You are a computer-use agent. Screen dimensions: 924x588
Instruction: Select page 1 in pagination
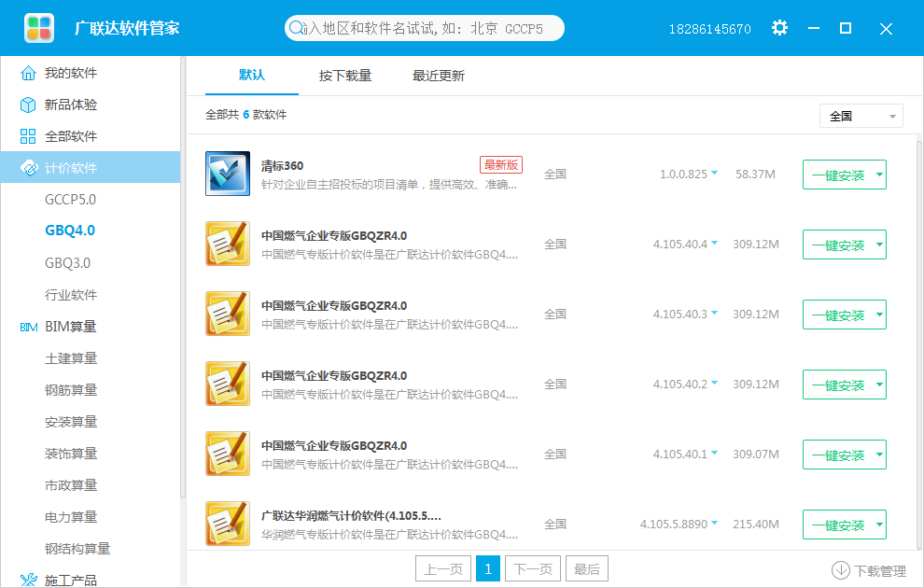click(488, 568)
